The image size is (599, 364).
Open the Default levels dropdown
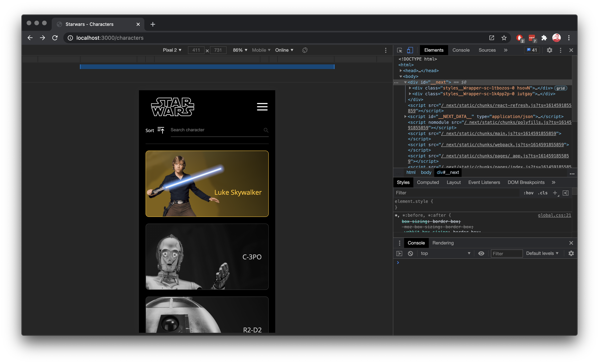542,254
